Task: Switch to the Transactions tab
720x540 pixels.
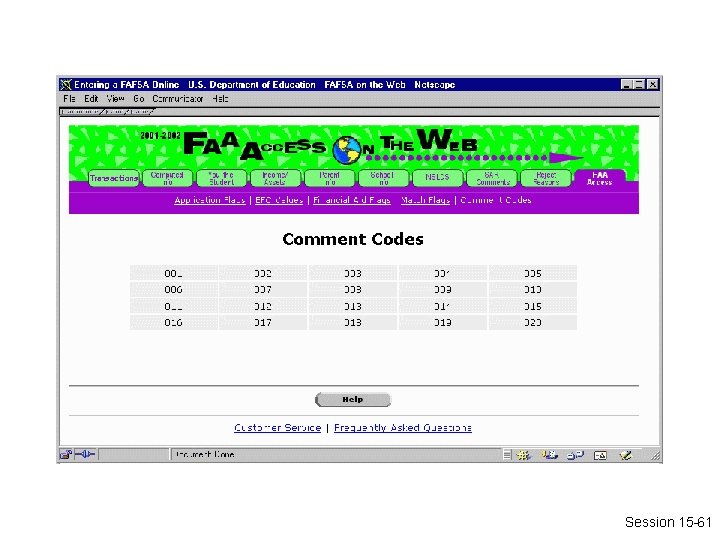Action: point(114,178)
